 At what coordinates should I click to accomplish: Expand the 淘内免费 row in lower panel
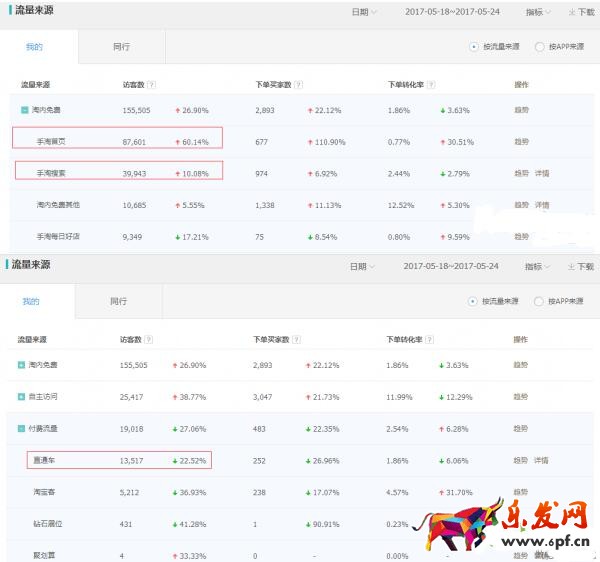tap(21, 365)
